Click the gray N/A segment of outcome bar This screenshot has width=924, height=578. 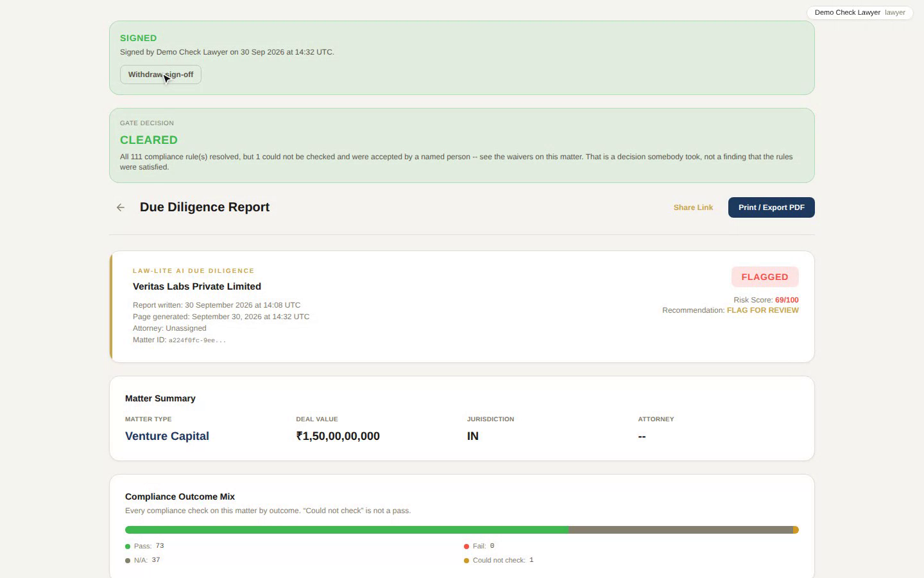coord(680,530)
